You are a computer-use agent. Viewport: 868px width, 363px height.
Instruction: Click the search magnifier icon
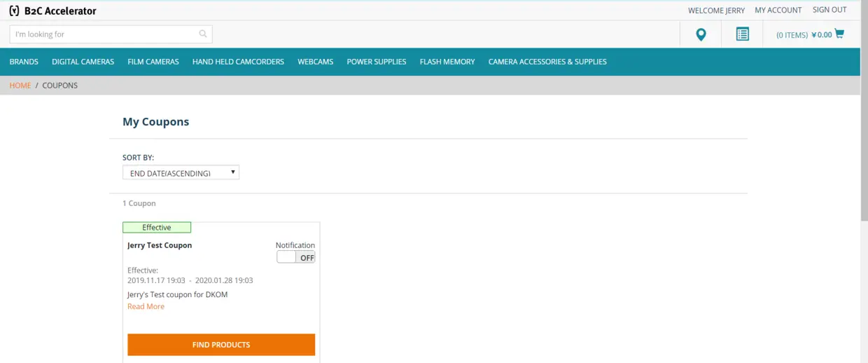point(203,34)
